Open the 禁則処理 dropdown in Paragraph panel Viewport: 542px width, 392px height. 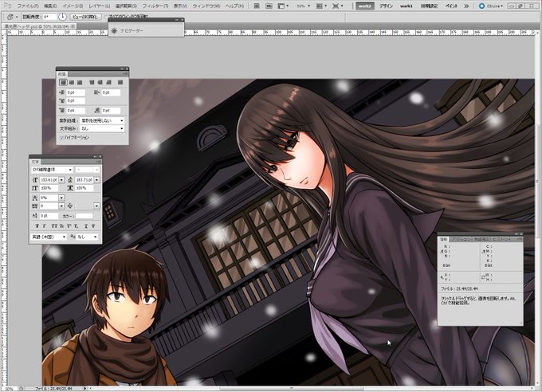pyautogui.click(x=102, y=120)
